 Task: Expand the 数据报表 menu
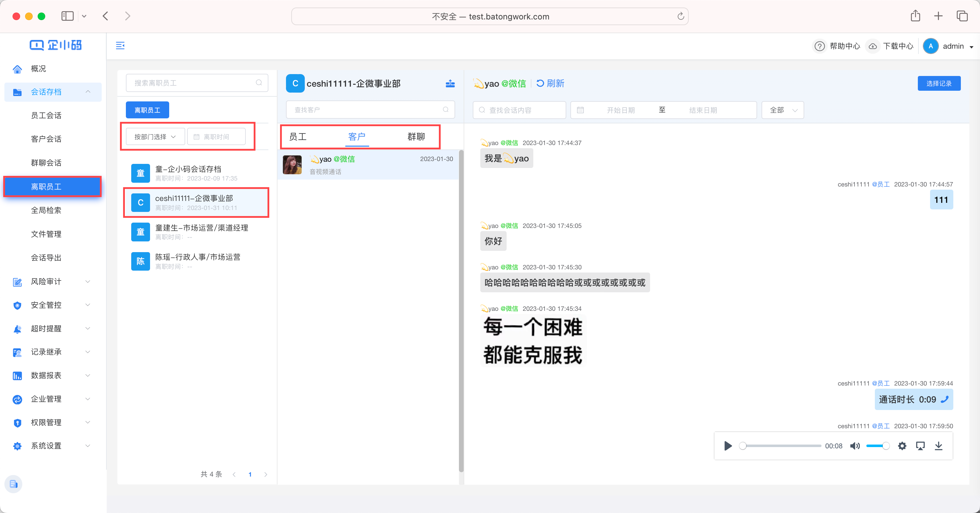coord(88,375)
